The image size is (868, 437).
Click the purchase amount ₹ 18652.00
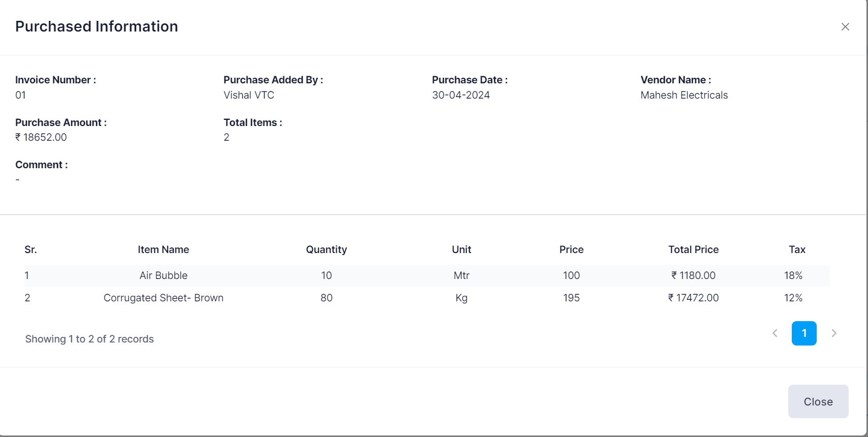41,137
